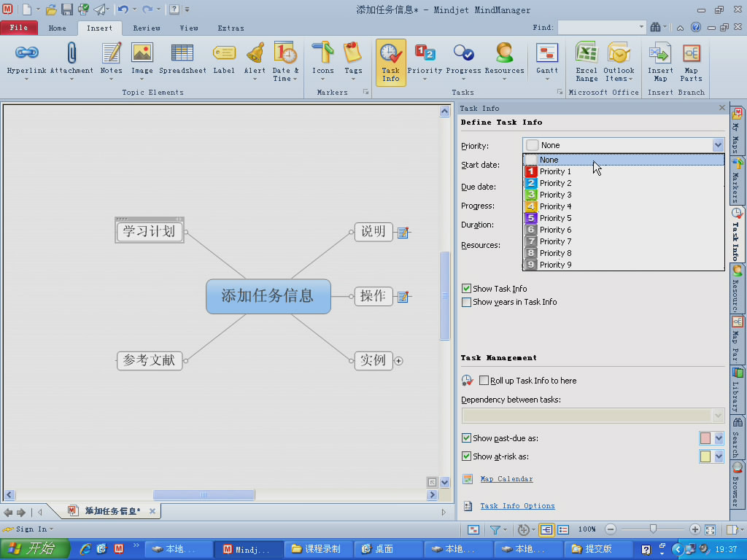Open the File menu

coord(19,28)
